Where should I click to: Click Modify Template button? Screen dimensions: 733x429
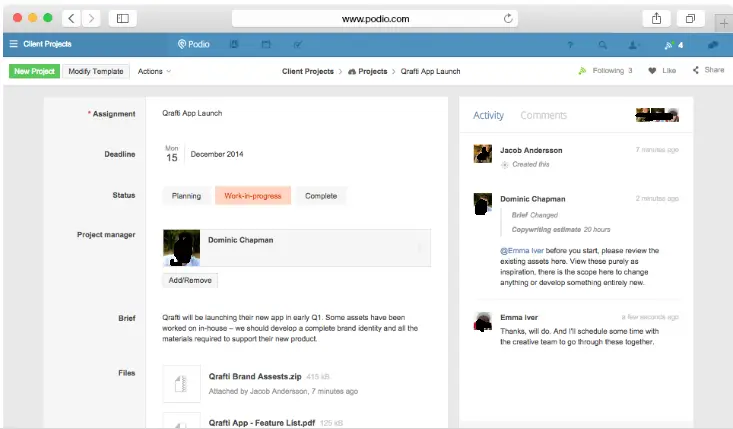tap(96, 72)
